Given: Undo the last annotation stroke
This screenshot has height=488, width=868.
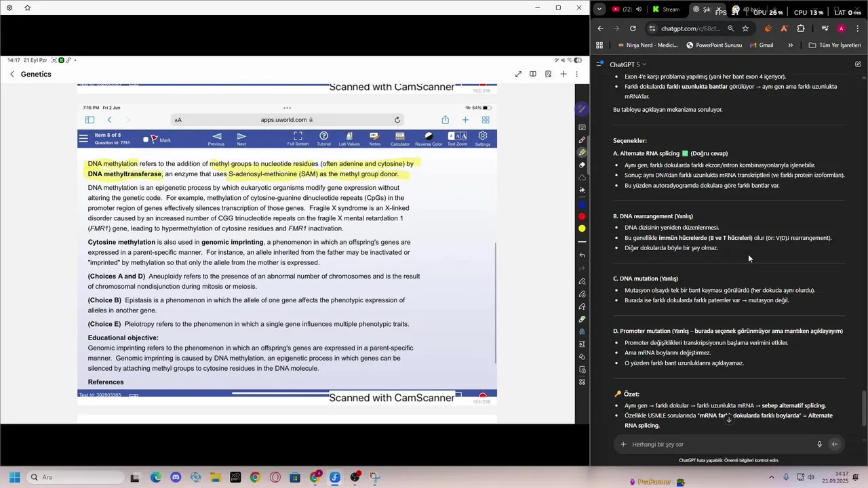Looking at the screenshot, I should tap(582, 255).
